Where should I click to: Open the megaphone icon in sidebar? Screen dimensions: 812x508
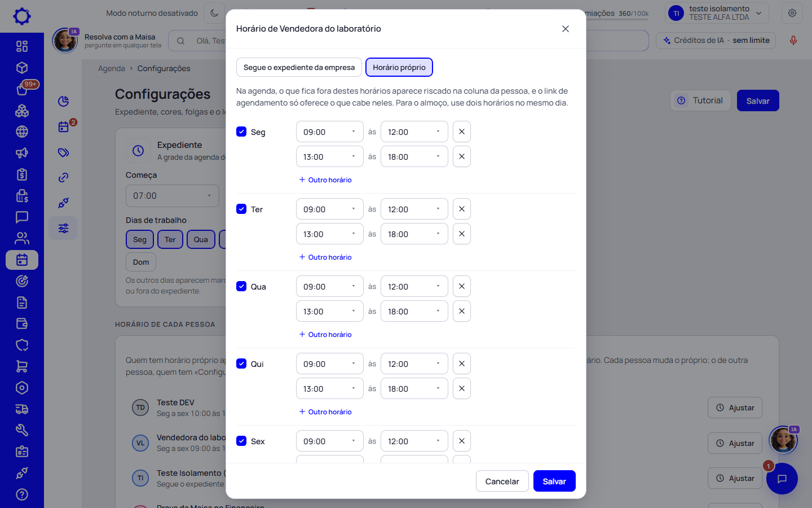point(22,153)
